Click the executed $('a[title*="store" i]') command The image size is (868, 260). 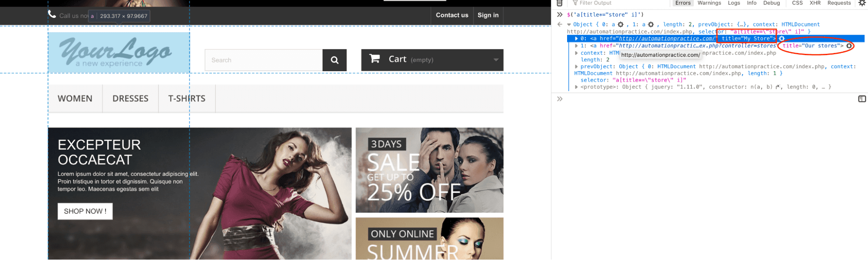coord(605,15)
